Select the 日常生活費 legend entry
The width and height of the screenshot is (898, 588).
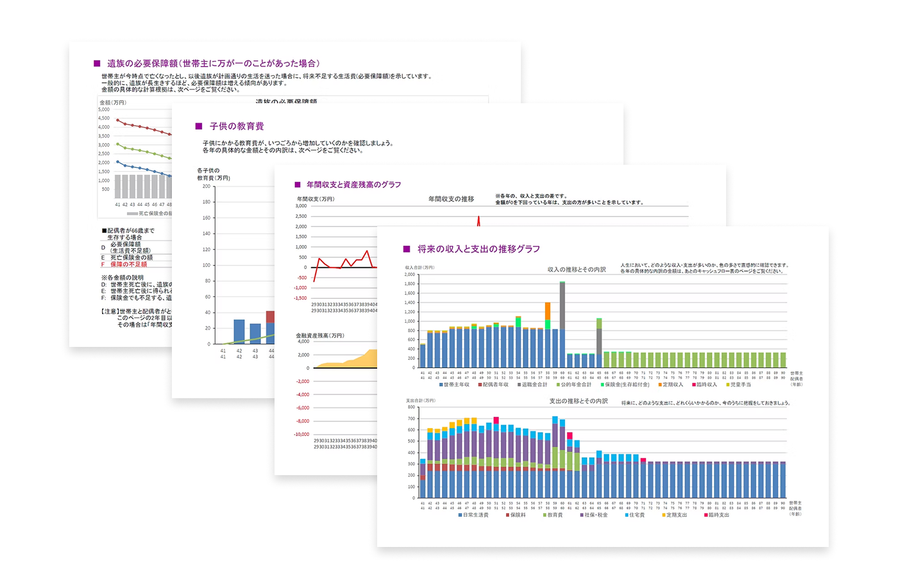point(475,515)
